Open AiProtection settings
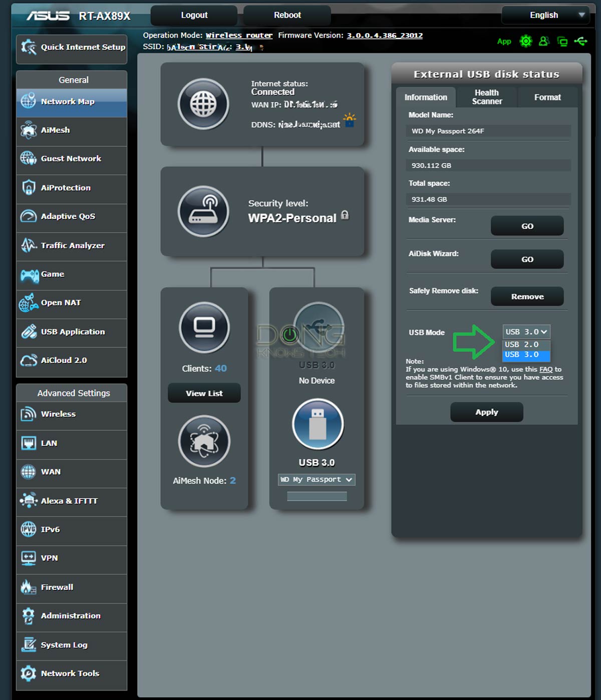 29,187
